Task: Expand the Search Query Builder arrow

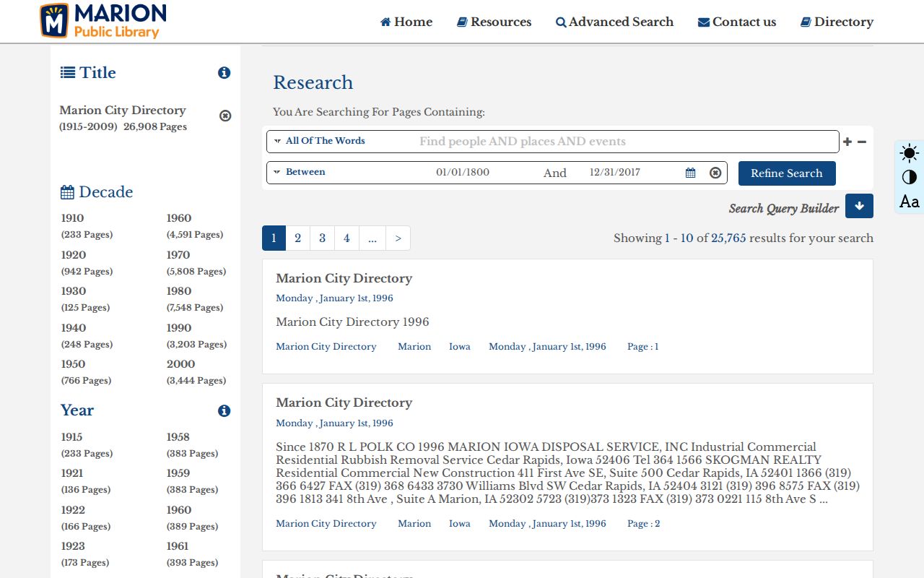Action: click(859, 206)
